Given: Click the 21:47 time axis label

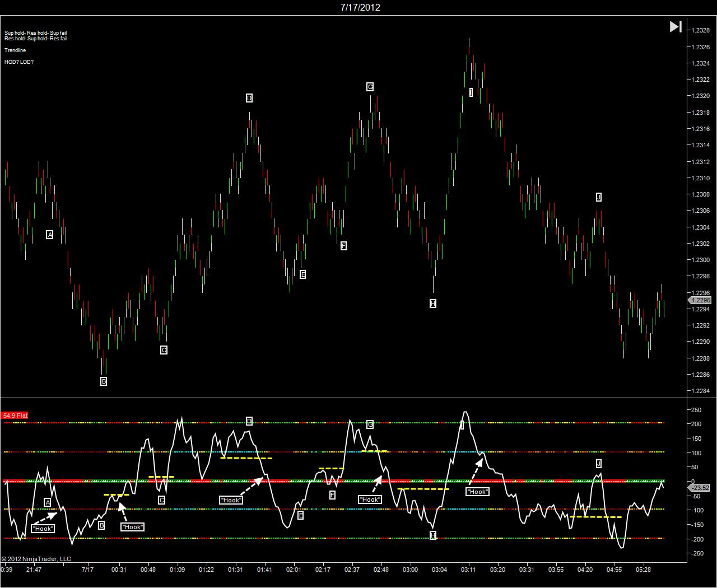Looking at the screenshot, I should click(34, 570).
